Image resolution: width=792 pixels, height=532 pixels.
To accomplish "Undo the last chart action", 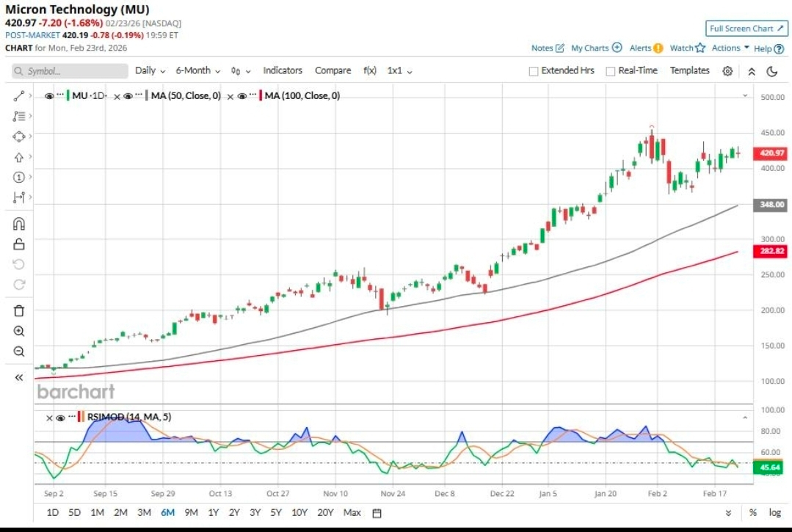I will click(18, 264).
